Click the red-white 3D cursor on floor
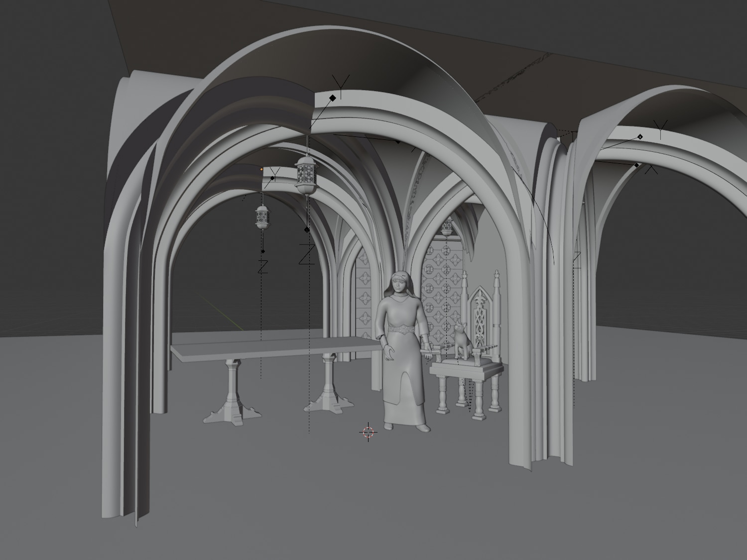Image resolution: width=747 pixels, height=560 pixels. click(x=368, y=432)
